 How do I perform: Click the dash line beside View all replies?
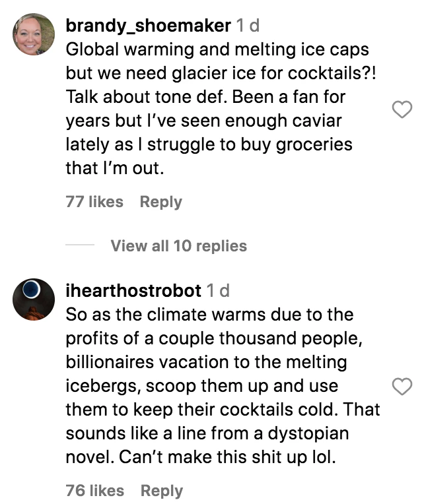click(81, 246)
